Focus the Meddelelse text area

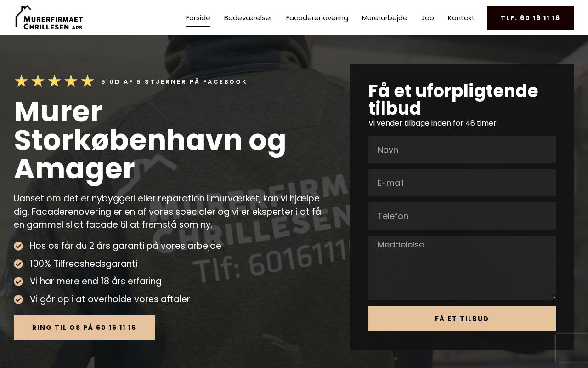pyautogui.click(x=462, y=268)
